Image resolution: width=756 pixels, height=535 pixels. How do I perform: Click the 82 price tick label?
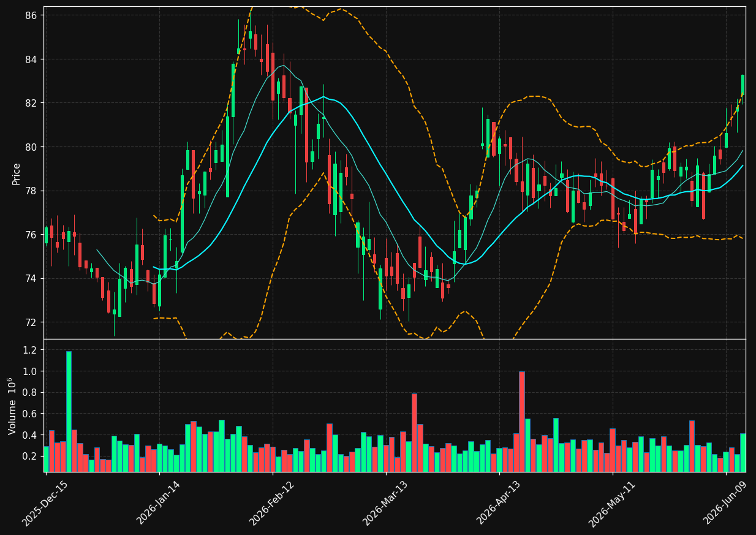point(32,103)
